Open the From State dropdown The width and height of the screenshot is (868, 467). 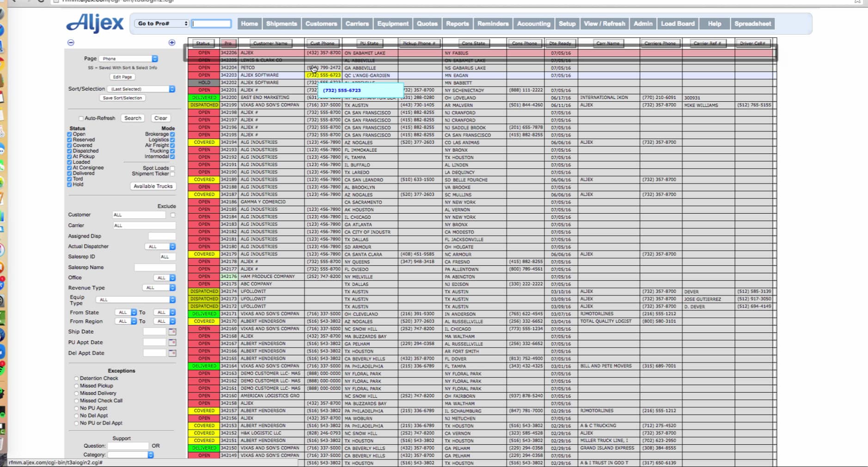point(126,313)
